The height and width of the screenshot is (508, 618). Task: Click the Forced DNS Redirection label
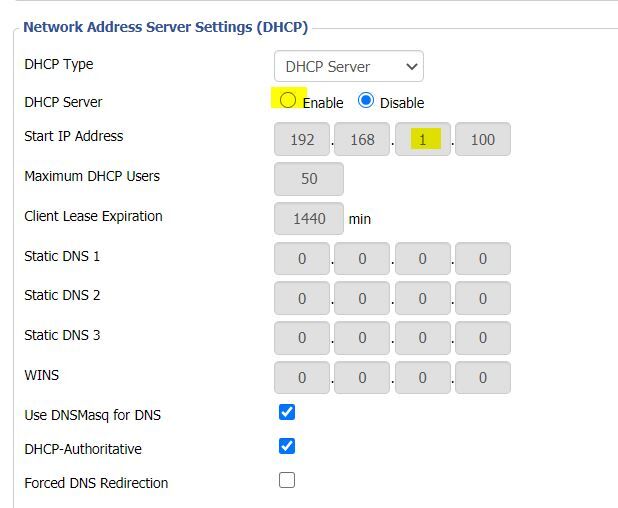[x=96, y=483]
